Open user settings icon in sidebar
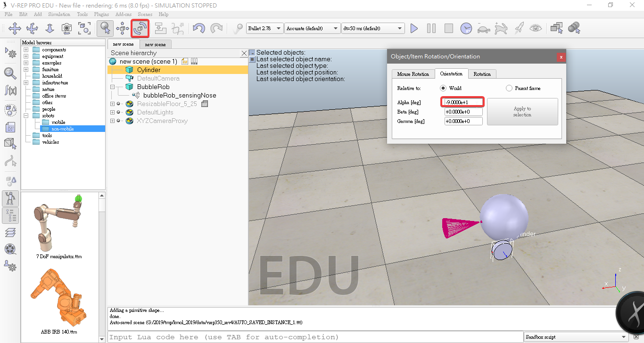Screen dimensions: 644x343 click(10, 266)
